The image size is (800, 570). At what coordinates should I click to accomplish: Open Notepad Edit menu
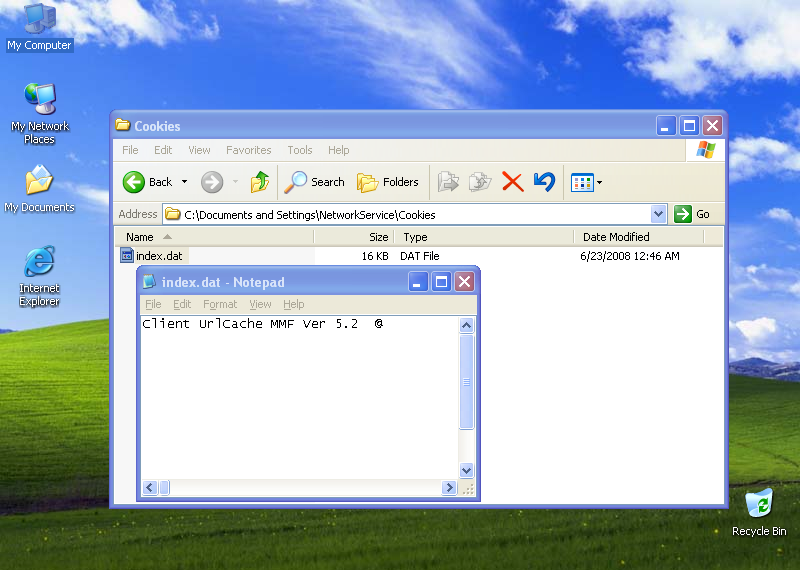click(182, 304)
